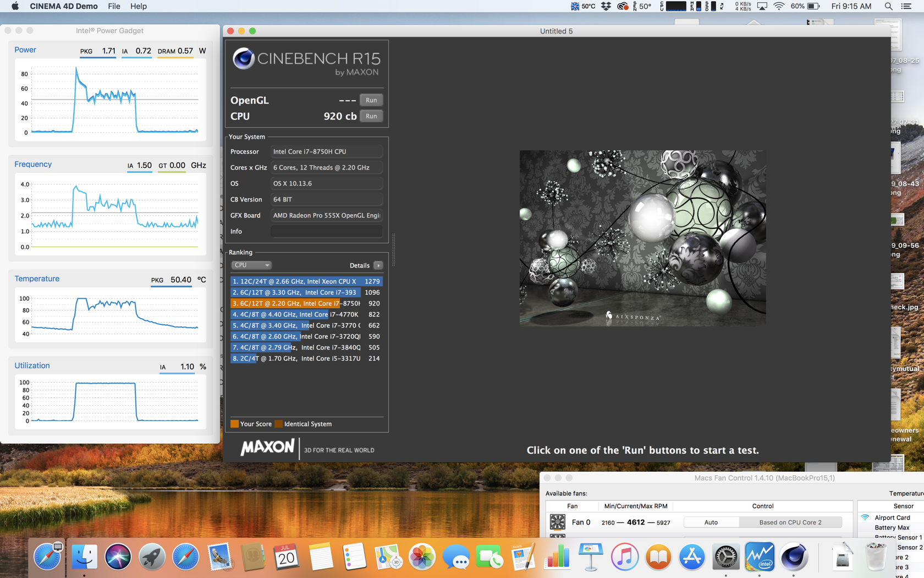This screenshot has width=924, height=578.
Task: Open the Dropbox menu bar icon
Action: [x=606, y=6]
